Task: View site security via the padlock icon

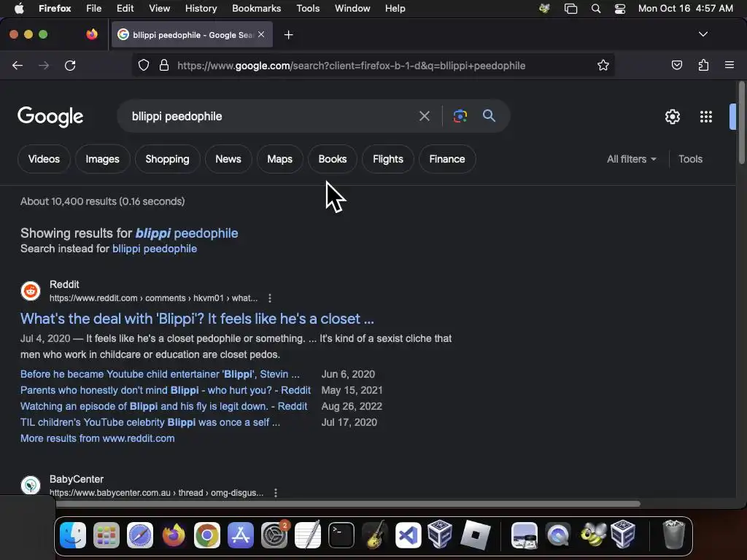Action: 164,65
